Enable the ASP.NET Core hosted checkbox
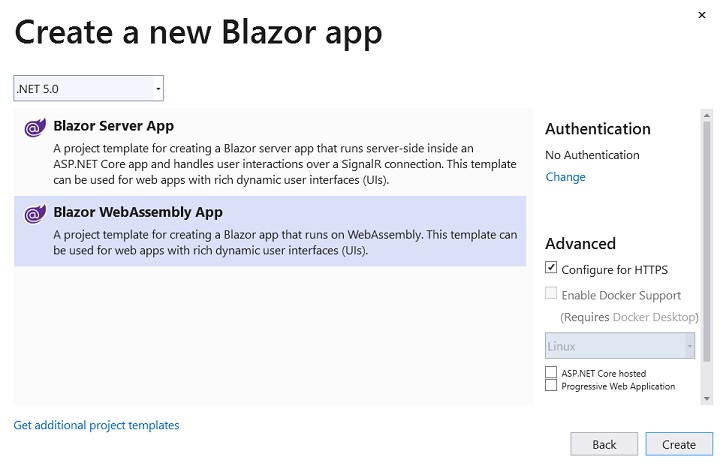 pyautogui.click(x=551, y=372)
